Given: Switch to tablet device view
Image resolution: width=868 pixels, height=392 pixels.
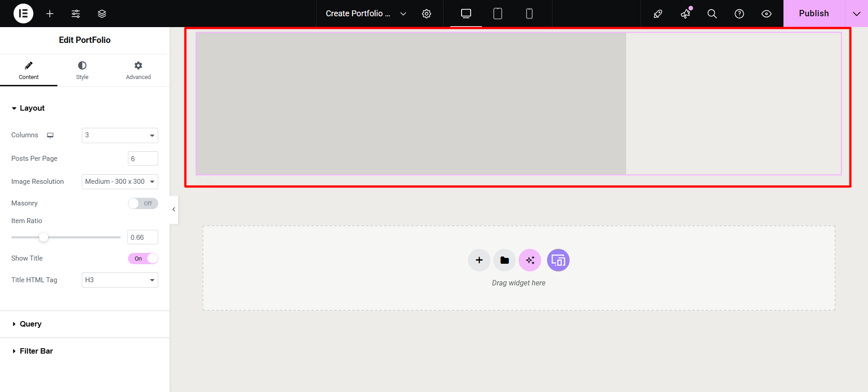Looking at the screenshot, I should point(498,14).
